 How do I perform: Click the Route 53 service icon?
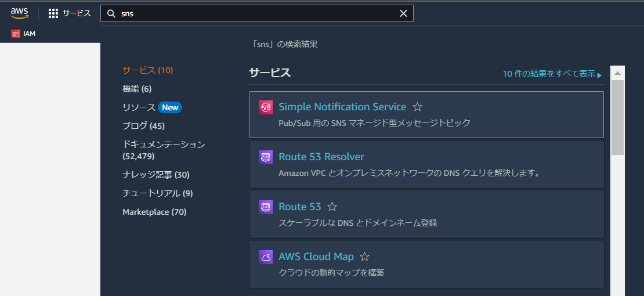click(266, 207)
